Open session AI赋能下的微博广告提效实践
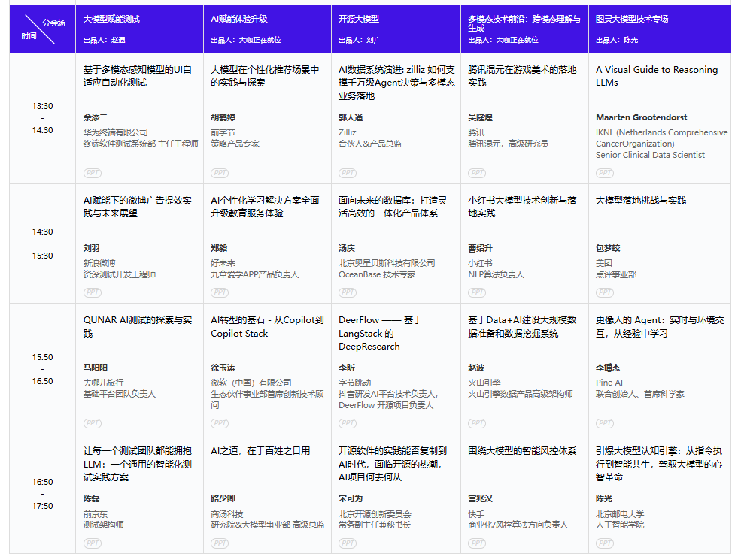 138,207
